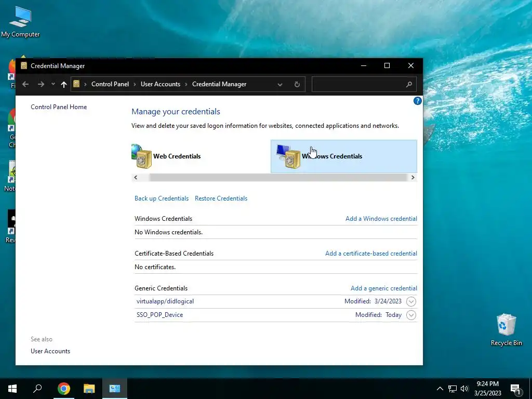Open File Explorer from the taskbar

click(x=89, y=389)
